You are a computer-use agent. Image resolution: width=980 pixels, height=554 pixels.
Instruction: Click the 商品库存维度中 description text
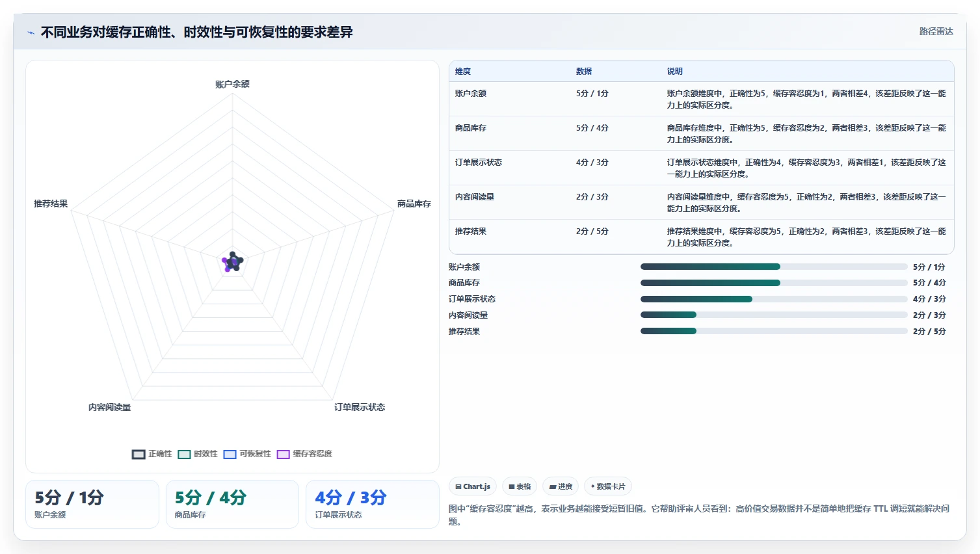pos(806,134)
